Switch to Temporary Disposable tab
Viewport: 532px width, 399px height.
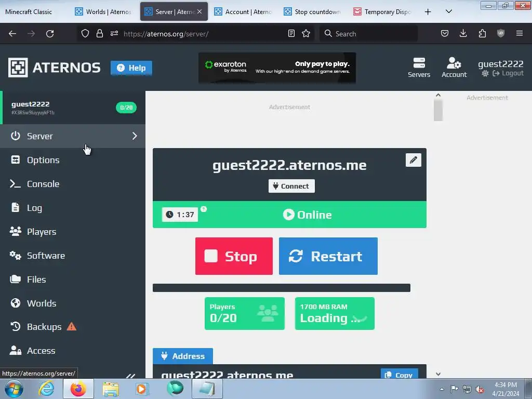[x=383, y=12]
